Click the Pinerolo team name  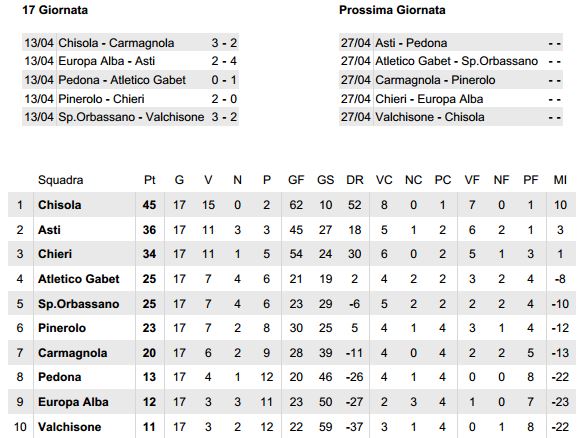(62, 328)
